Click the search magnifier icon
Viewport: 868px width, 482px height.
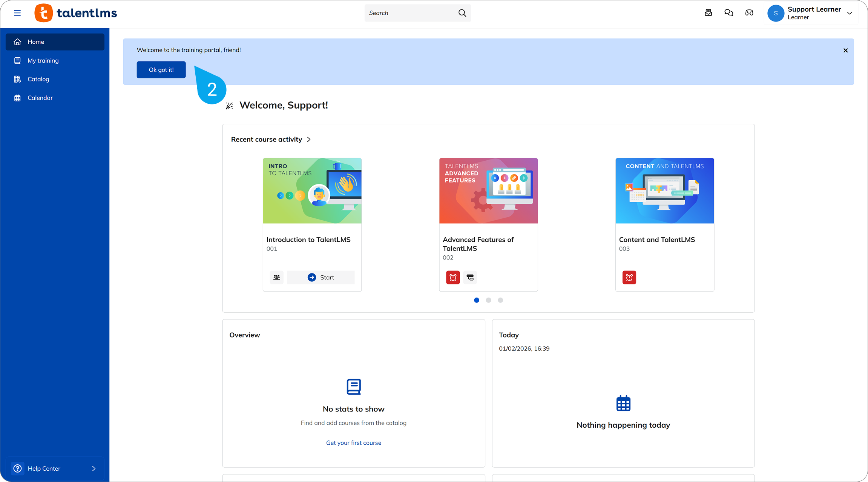coord(462,13)
